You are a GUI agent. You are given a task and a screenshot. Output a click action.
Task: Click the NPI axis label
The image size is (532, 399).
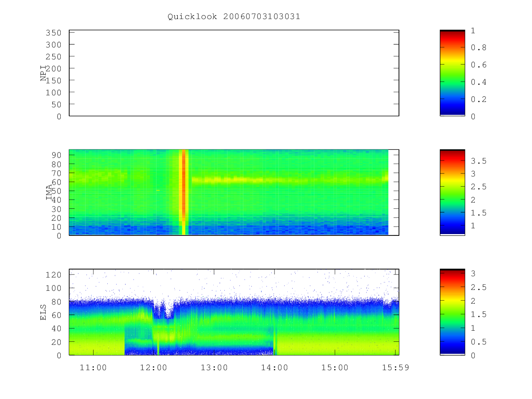point(43,73)
